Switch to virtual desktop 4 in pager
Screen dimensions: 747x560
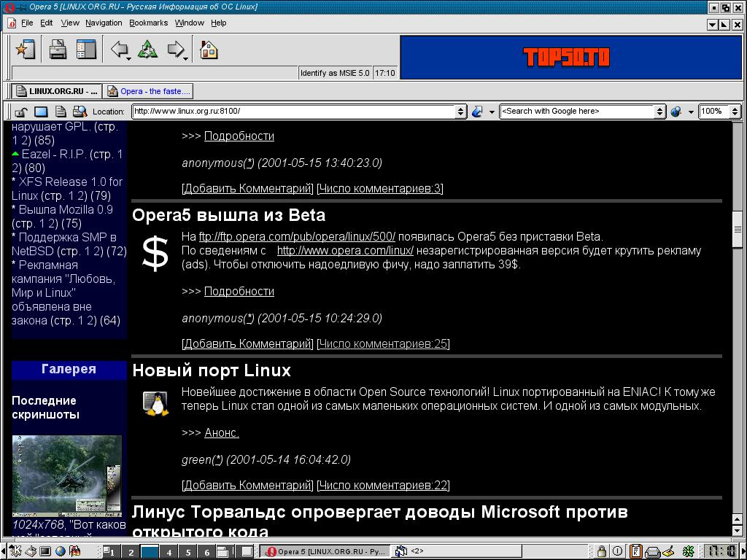[x=169, y=552]
